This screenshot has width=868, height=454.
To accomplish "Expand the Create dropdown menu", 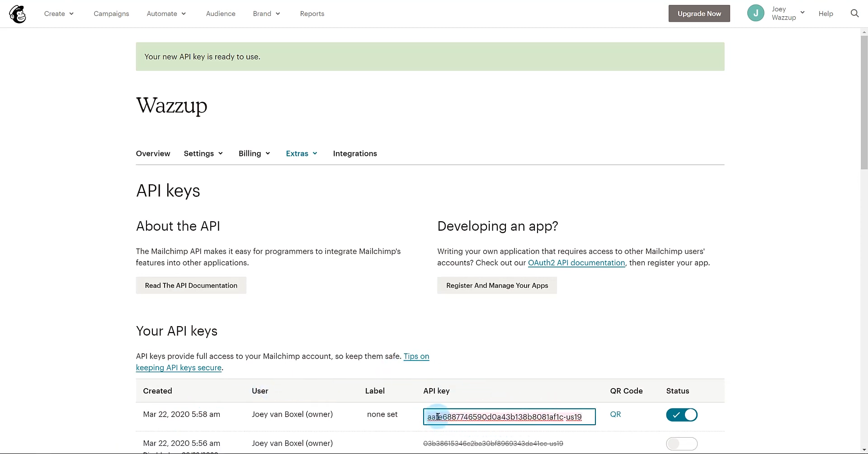I will pyautogui.click(x=59, y=14).
